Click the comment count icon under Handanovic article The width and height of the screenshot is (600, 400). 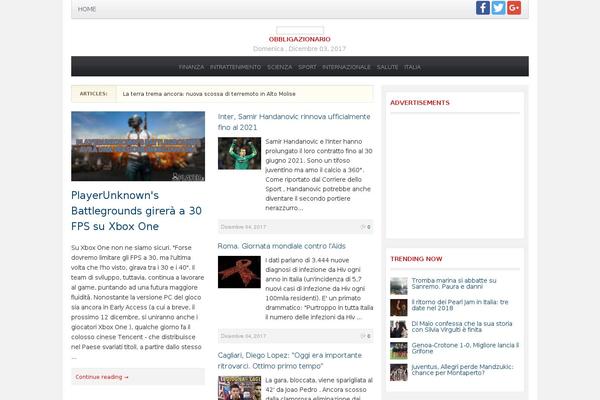pyautogui.click(x=363, y=227)
